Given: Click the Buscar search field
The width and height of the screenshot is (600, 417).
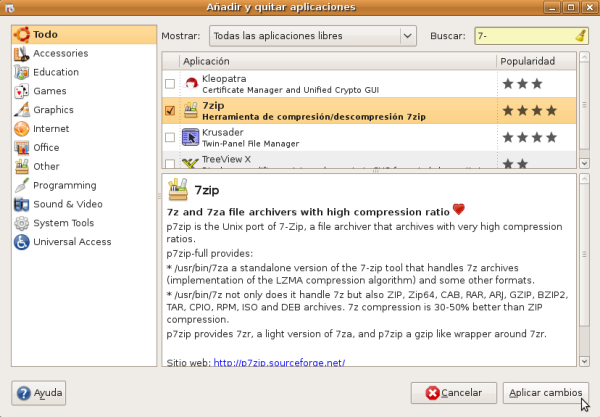Looking at the screenshot, I should pos(520,36).
